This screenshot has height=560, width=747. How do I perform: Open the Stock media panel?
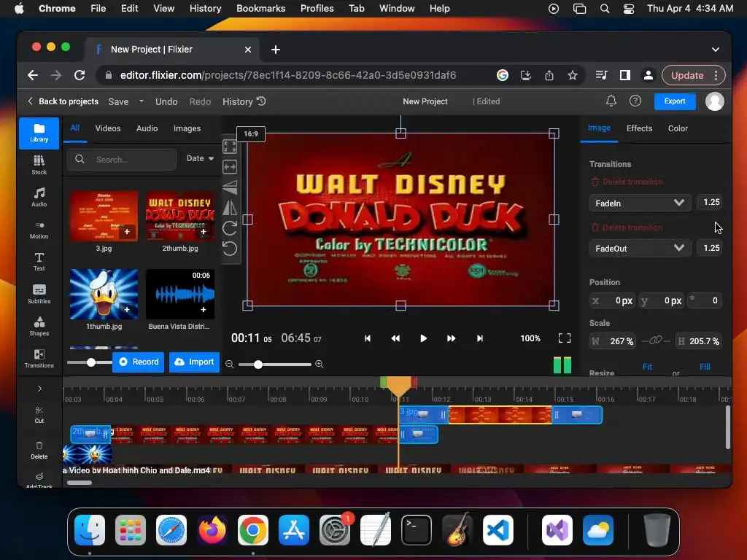coord(39,166)
